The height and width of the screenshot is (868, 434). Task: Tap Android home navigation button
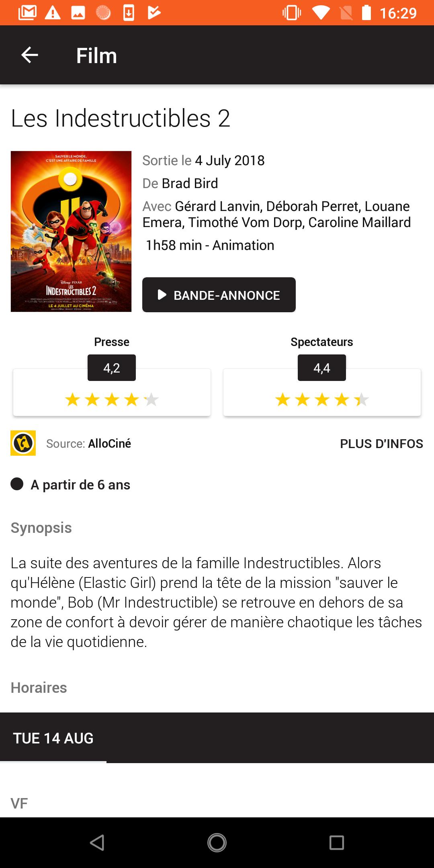click(x=217, y=843)
